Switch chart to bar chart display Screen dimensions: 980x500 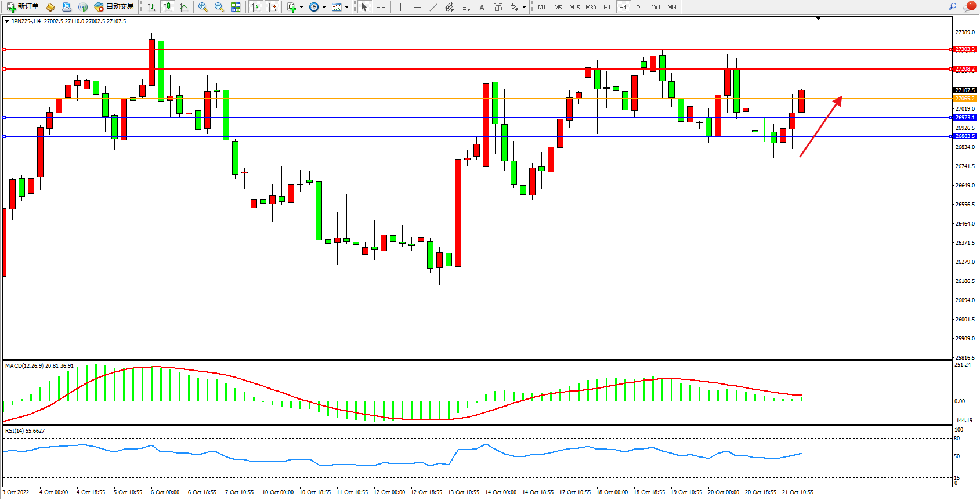coord(151,7)
